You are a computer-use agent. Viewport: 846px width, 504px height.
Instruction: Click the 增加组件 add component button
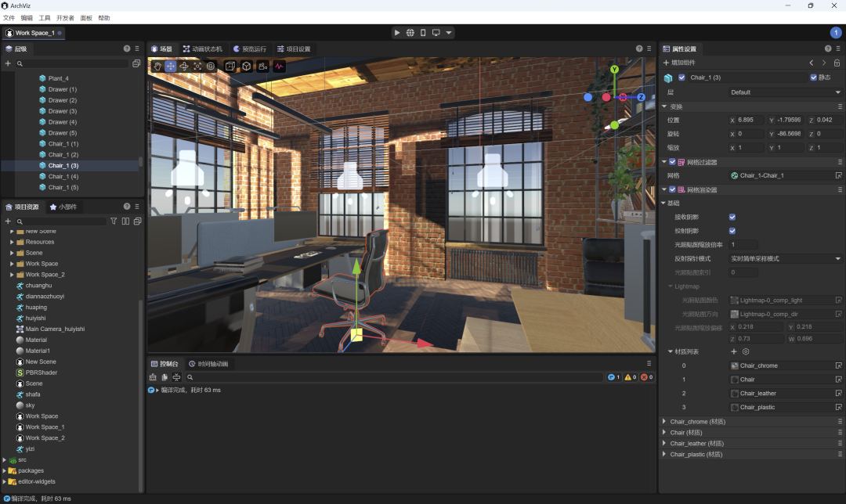click(679, 63)
